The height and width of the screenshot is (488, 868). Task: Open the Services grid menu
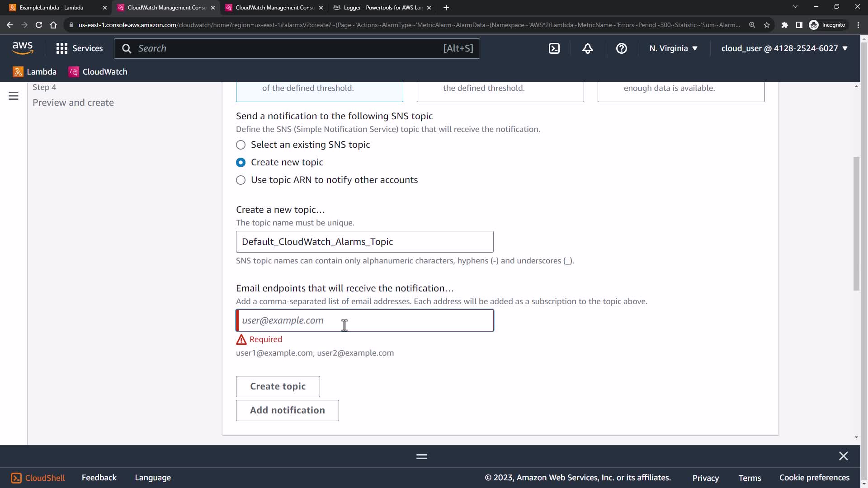click(80, 48)
